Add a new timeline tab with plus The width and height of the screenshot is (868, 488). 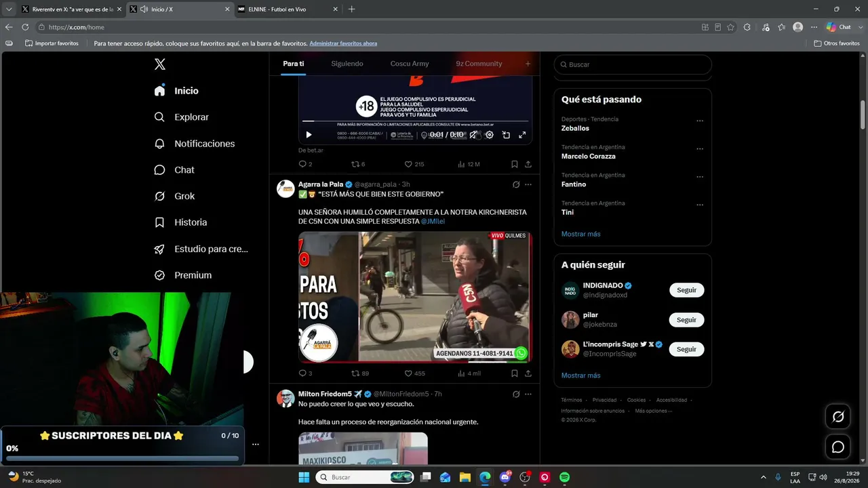point(528,64)
